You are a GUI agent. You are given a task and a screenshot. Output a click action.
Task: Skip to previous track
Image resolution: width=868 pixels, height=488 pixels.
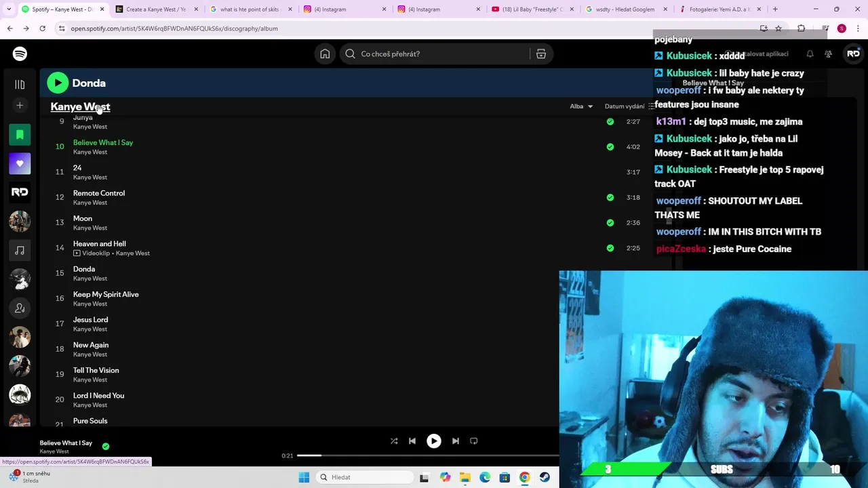(412, 441)
